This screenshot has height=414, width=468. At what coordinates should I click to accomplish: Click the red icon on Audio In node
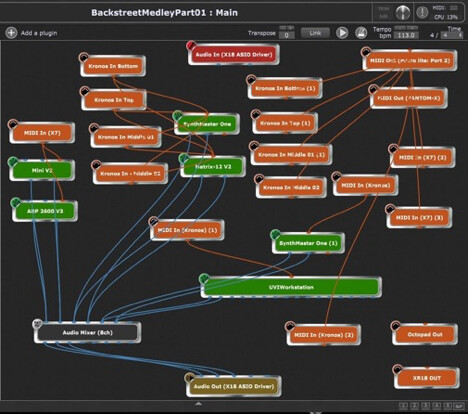[191, 46]
